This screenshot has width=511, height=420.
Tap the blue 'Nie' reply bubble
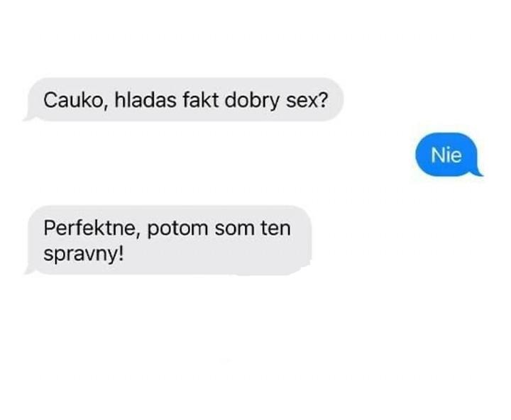[x=448, y=155]
